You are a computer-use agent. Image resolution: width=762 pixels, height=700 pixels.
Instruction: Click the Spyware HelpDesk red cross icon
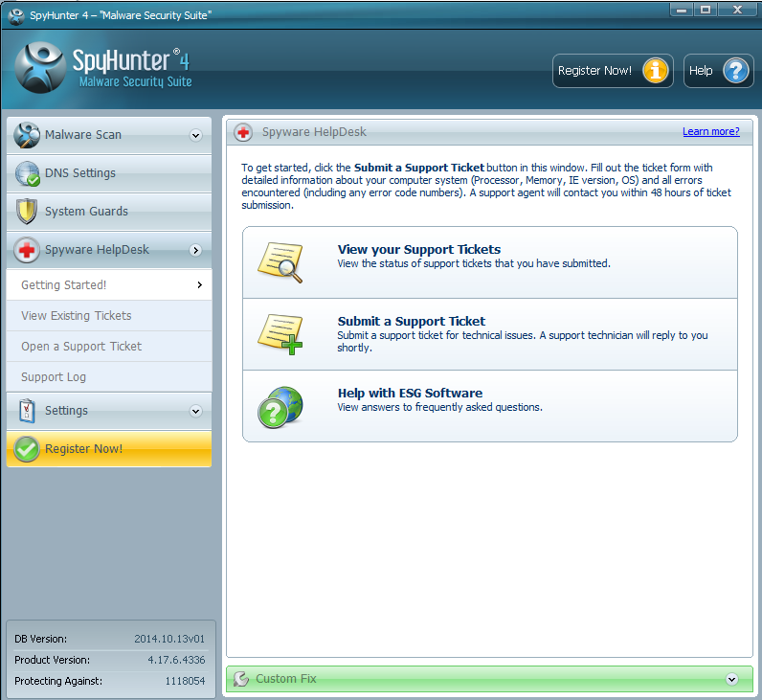coord(27,250)
